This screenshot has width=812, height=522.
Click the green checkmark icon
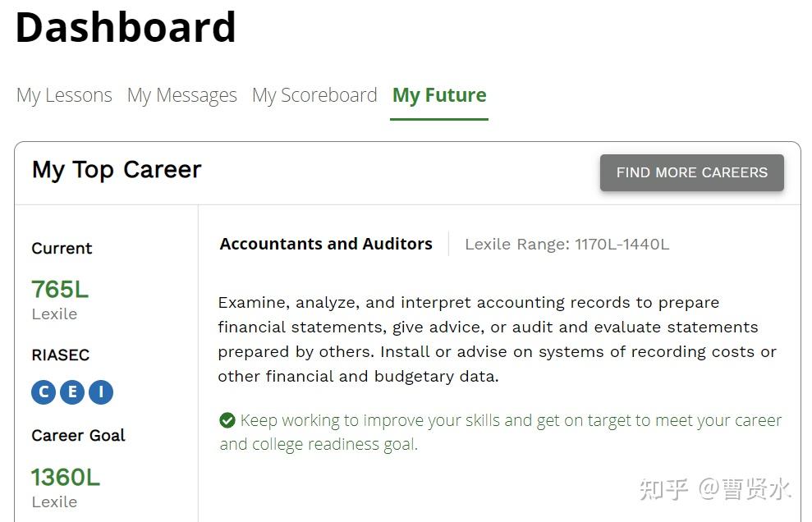(227, 421)
